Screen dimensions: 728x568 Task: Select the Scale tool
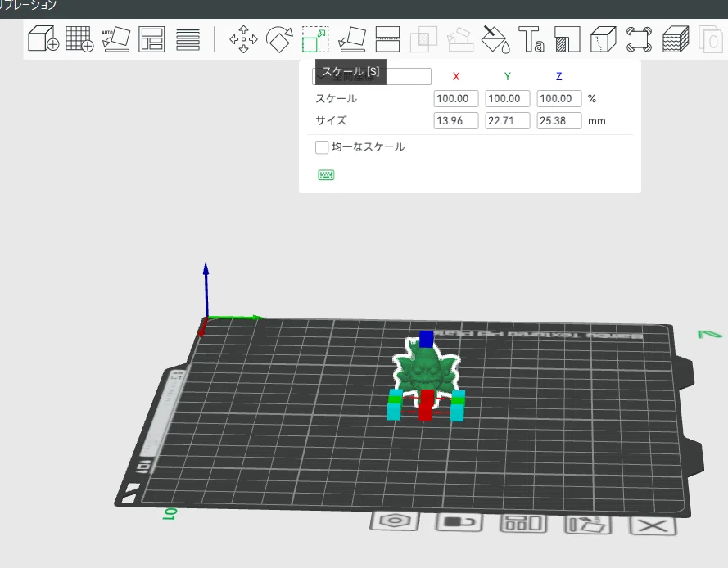pos(315,39)
